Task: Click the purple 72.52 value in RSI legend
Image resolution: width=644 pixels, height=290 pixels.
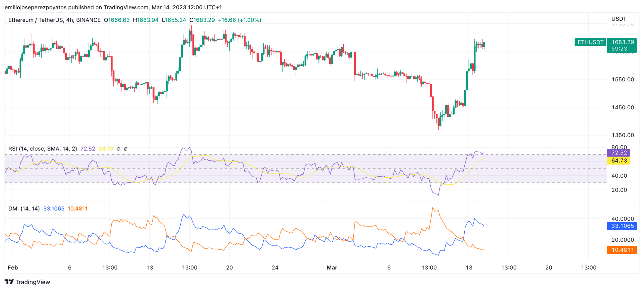Action: click(88, 149)
